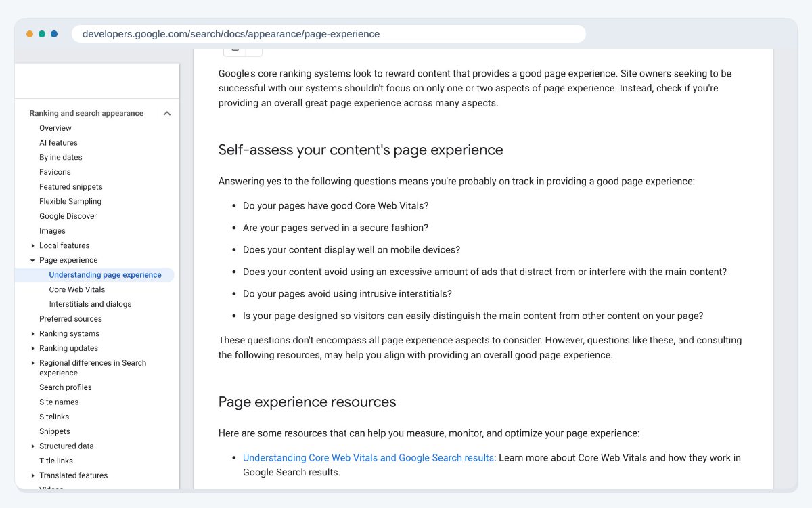
Task: Click the Page experience sidebar label
Action: [x=68, y=260]
